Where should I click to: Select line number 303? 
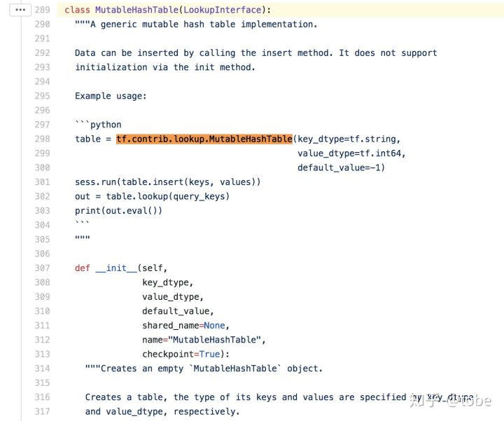click(x=43, y=211)
